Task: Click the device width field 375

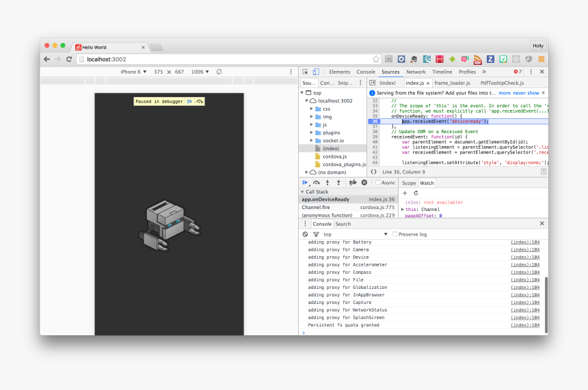Action: [158, 72]
